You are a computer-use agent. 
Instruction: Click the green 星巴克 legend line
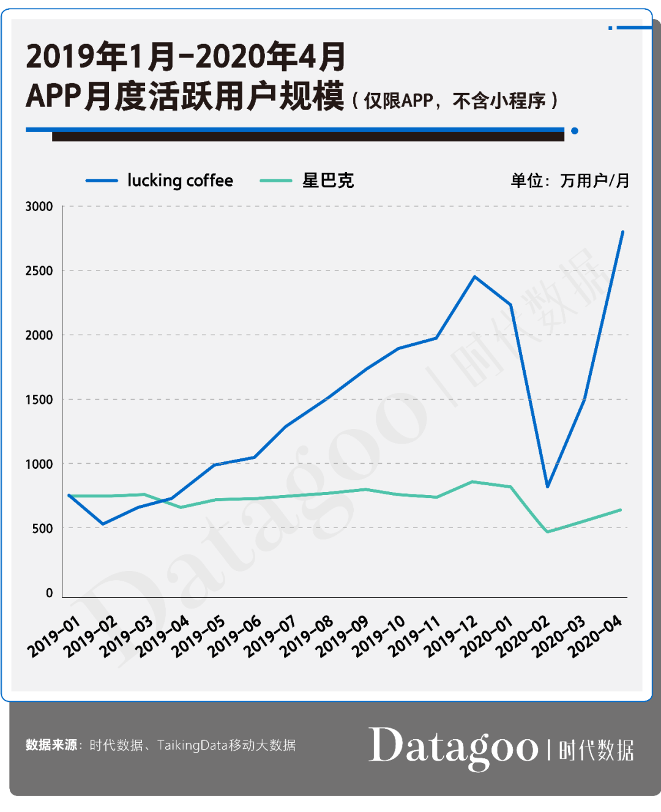(x=275, y=181)
